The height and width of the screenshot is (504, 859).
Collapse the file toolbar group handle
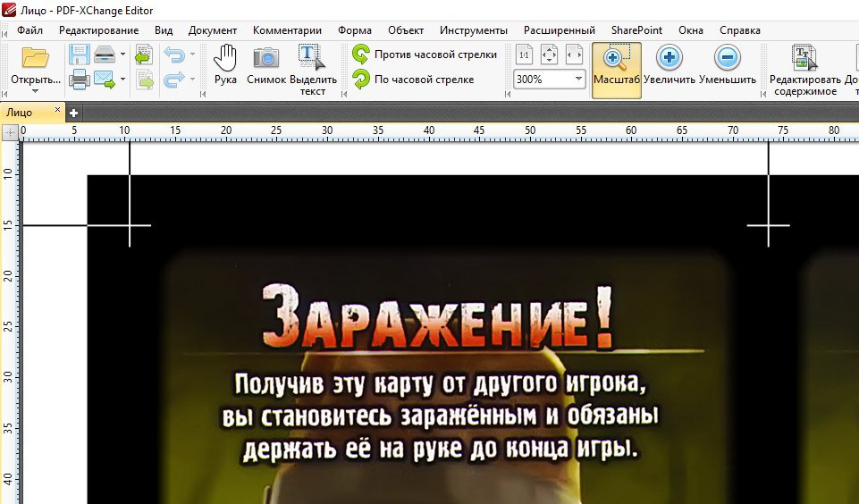pos(5,94)
